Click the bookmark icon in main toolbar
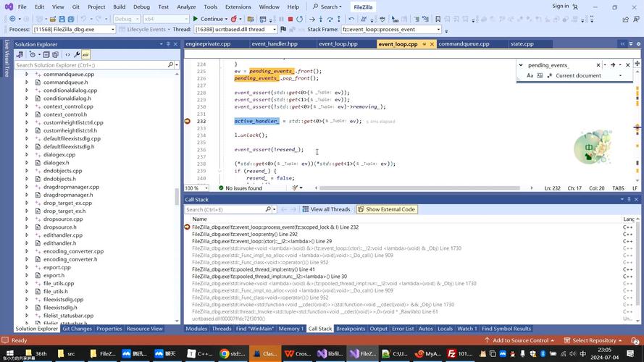 (x=438, y=19)
